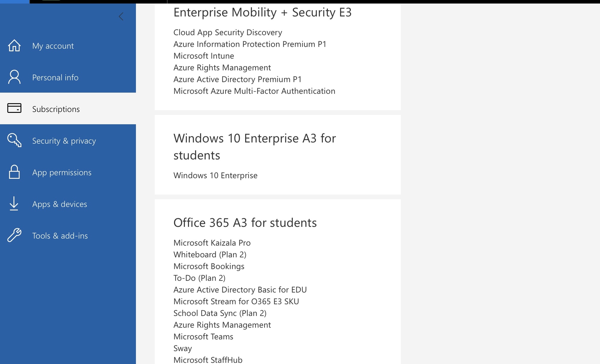600x364 pixels.
Task: Select Cloud App Security Discovery text
Action: pos(228,32)
